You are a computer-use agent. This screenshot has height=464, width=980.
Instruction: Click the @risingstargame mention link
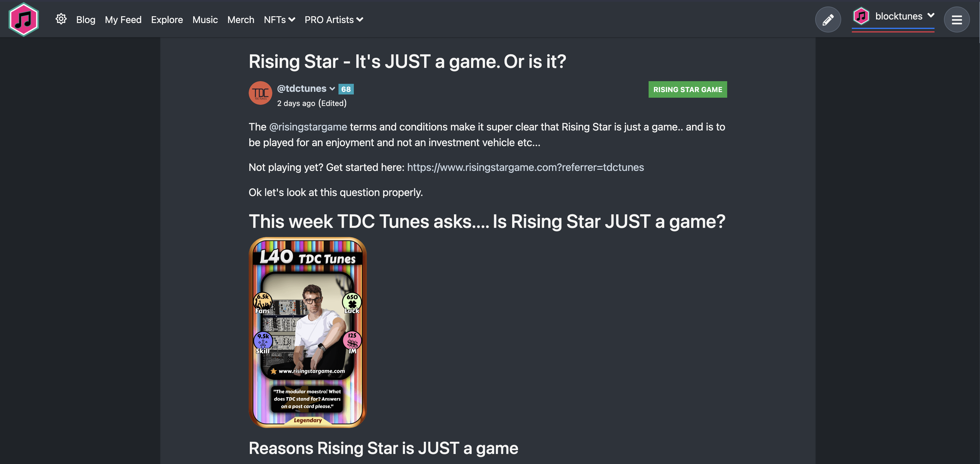(308, 127)
